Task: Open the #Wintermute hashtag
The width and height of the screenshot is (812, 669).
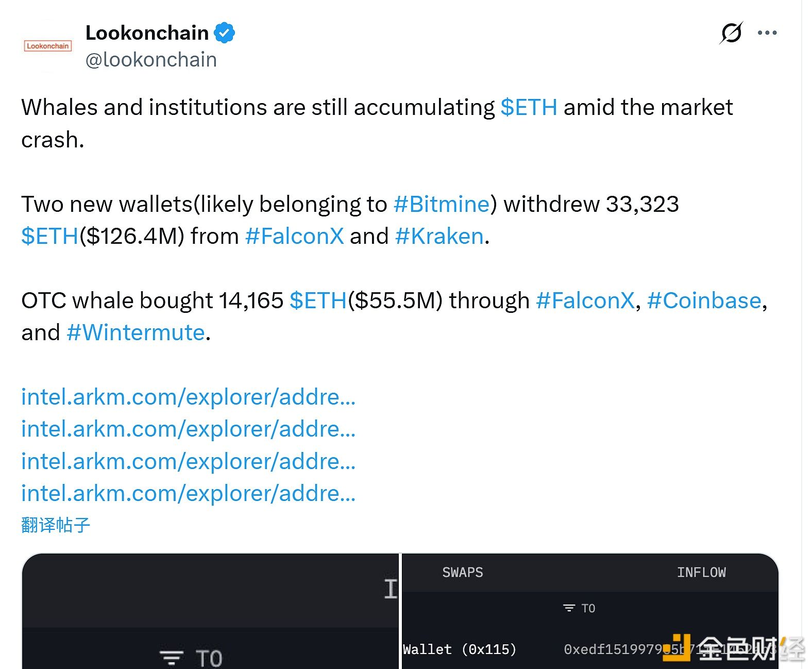Action: coord(136,332)
